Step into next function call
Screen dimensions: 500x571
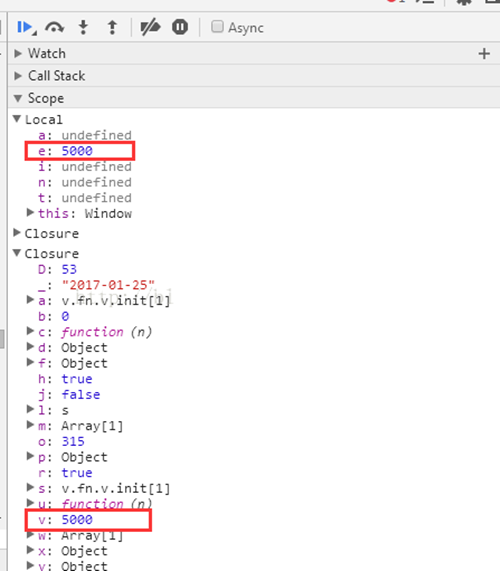pos(83,27)
